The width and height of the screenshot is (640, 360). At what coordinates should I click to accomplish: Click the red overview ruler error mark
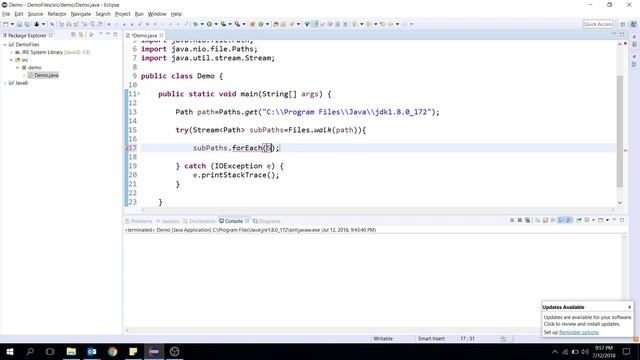[x=626, y=151]
